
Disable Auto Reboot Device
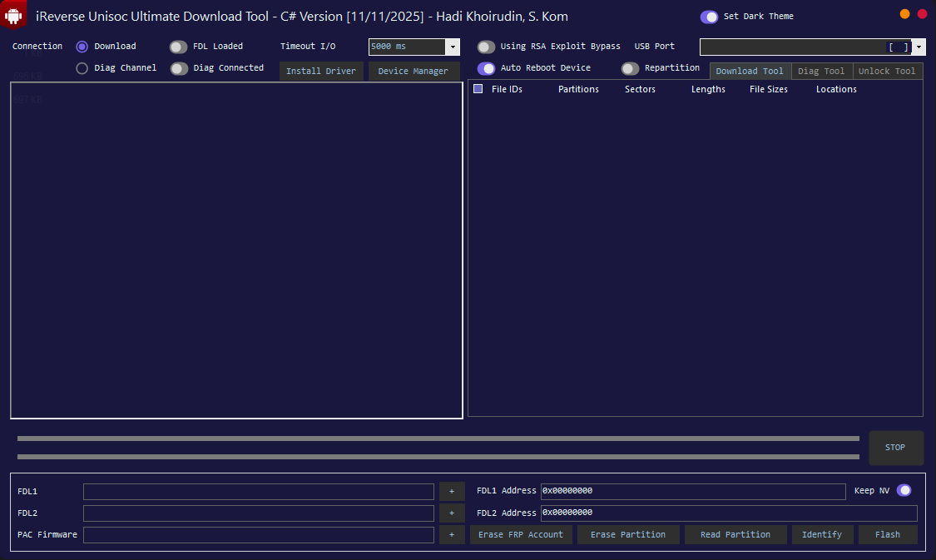point(486,68)
